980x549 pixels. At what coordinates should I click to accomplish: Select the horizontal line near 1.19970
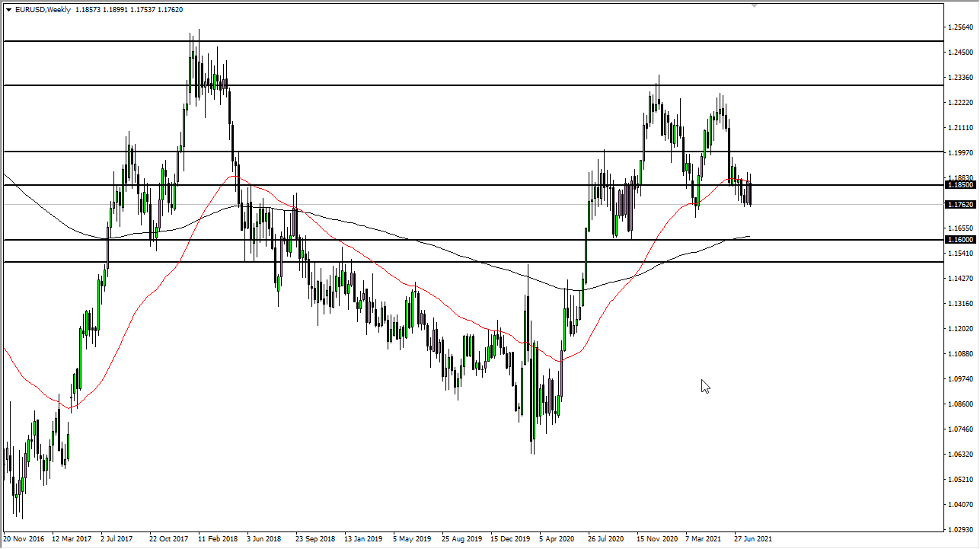(x=457, y=152)
